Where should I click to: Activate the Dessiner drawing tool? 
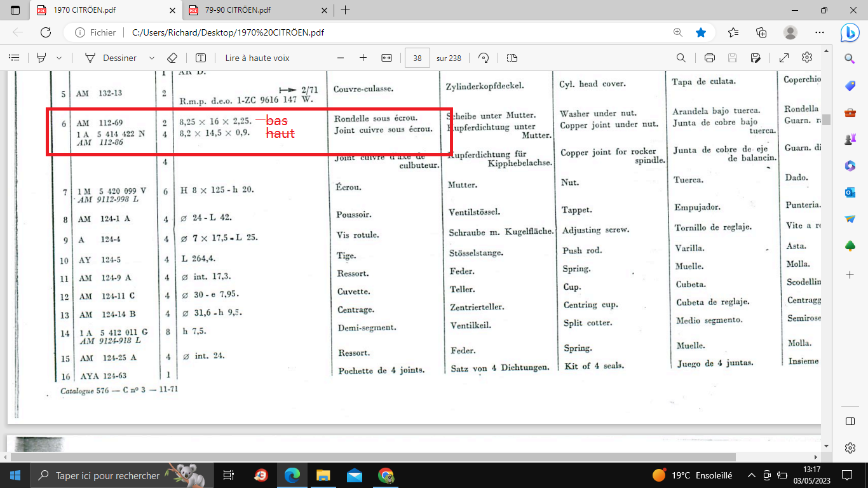click(111, 58)
